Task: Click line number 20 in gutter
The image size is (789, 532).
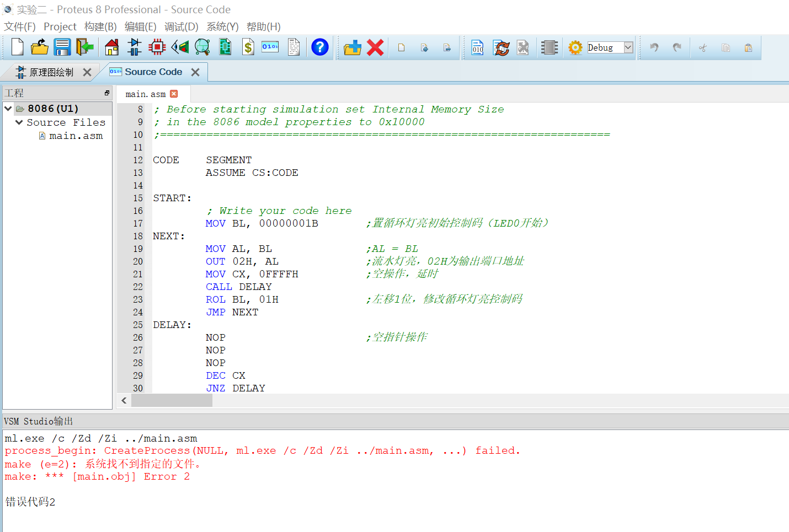Action: [x=137, y=261]
